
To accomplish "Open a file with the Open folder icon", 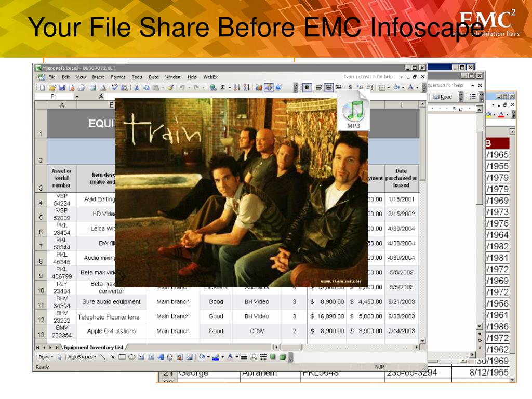I will [x=52, y=87].
